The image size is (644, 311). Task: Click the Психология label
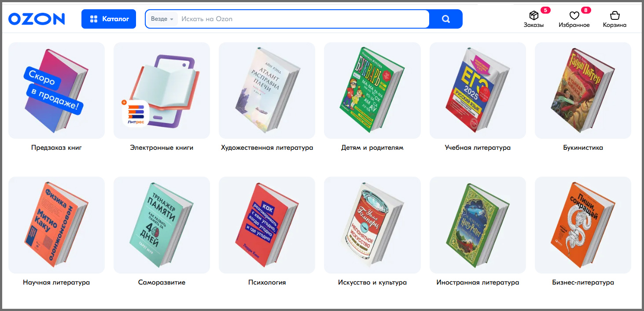click(x=267, y=282)
